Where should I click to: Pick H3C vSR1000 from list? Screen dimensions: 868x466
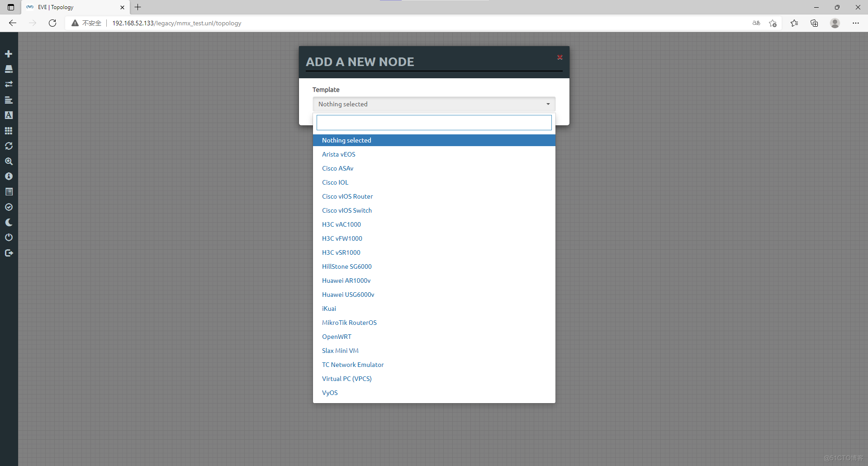point(434,252)
